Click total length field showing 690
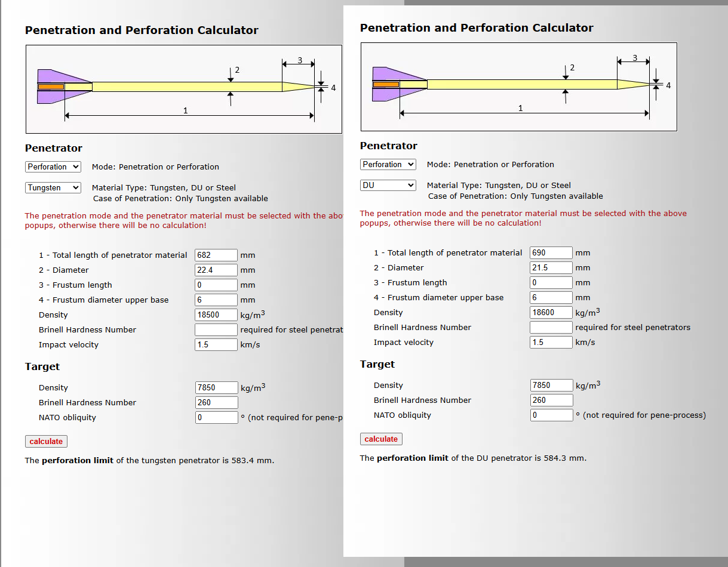The height and width of the screenshot is (567, 728). tap(551, 252)
